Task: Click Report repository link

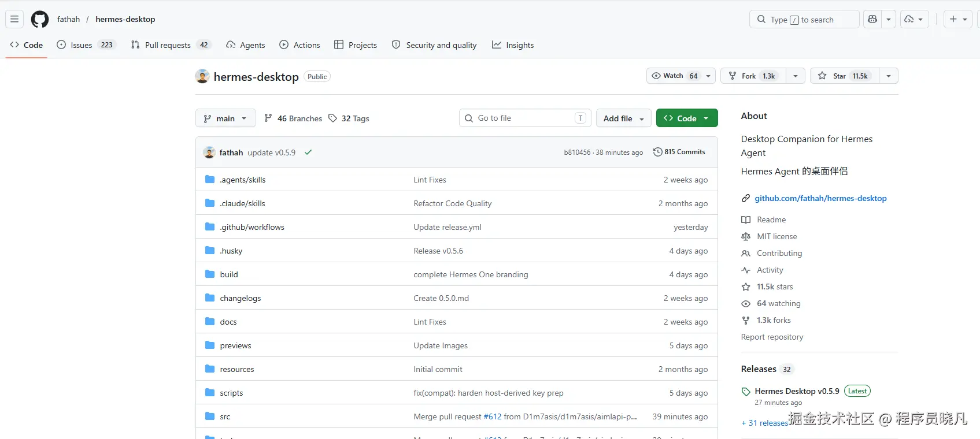Action: click(x=772, y=337)
